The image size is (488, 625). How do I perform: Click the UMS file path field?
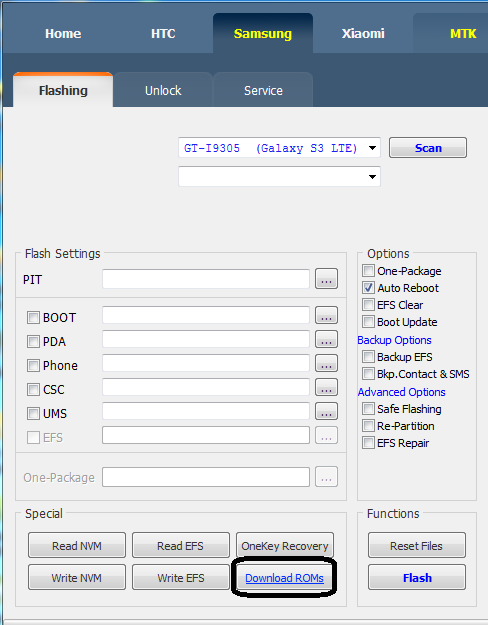pyautogui.click(x=206, y=411)
